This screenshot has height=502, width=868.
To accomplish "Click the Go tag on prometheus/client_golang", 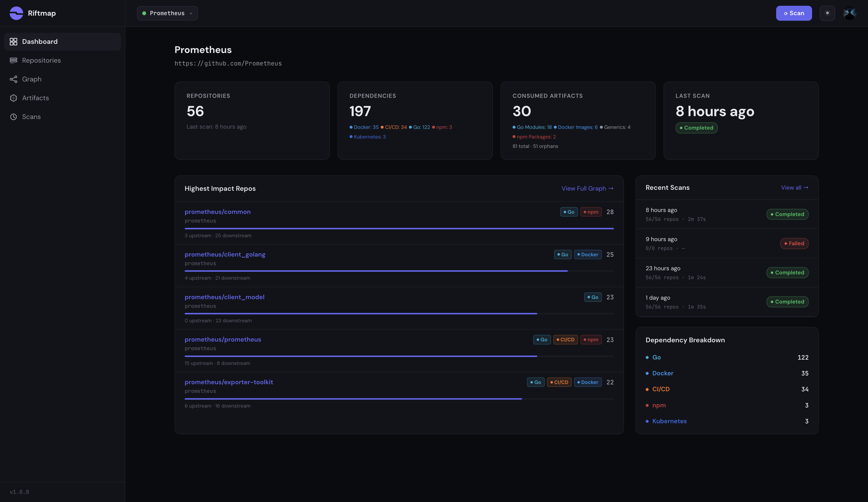I will (563, 255).
